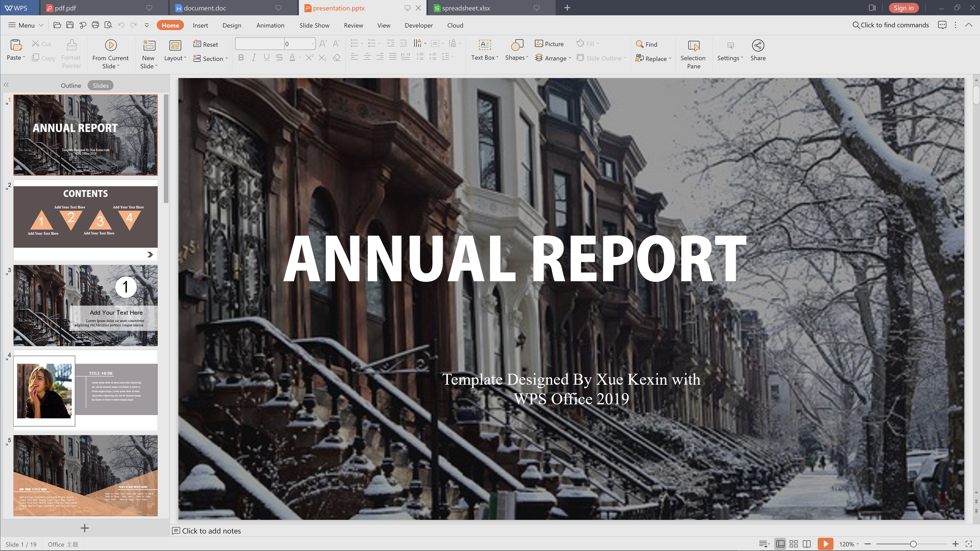This screenshot has width=980, height=551.
Task: Insert a Picture from ribbon
Action: tap(549, 44)
